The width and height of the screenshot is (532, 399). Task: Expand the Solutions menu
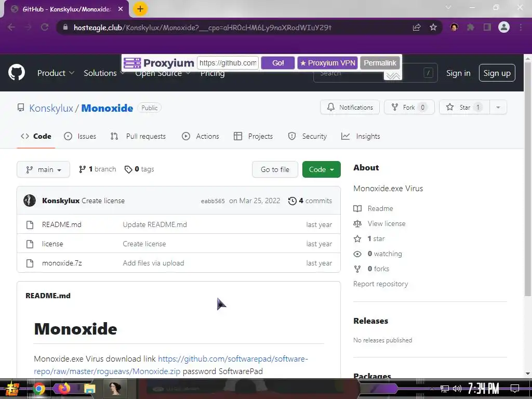point(104,73)
